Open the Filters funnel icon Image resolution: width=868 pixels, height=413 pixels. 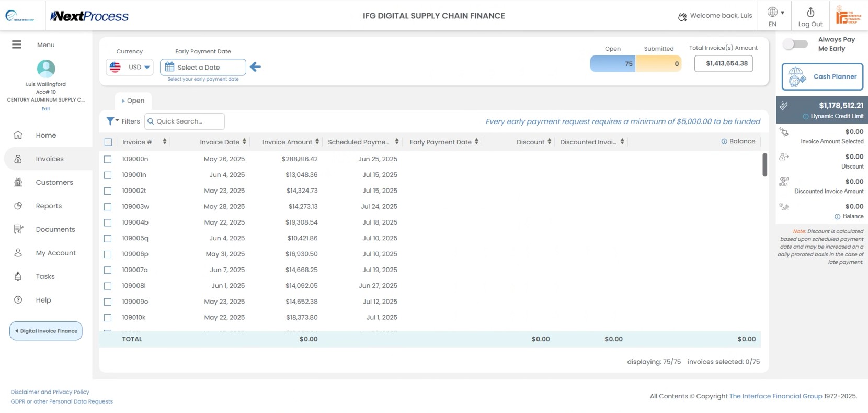coord(111,121)
